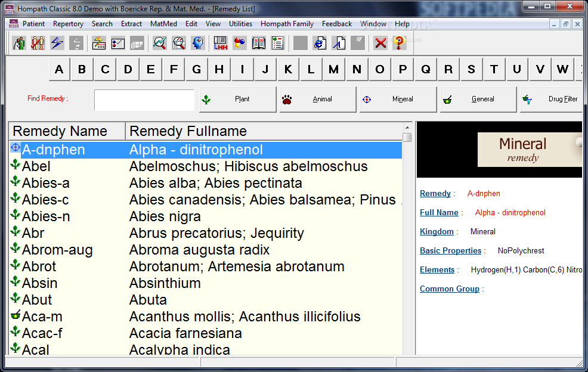The width and height of the screenshot is (588, 372).
Task: Click the remedy list vertical scrollbar thumb
Action: coord(407,137)
